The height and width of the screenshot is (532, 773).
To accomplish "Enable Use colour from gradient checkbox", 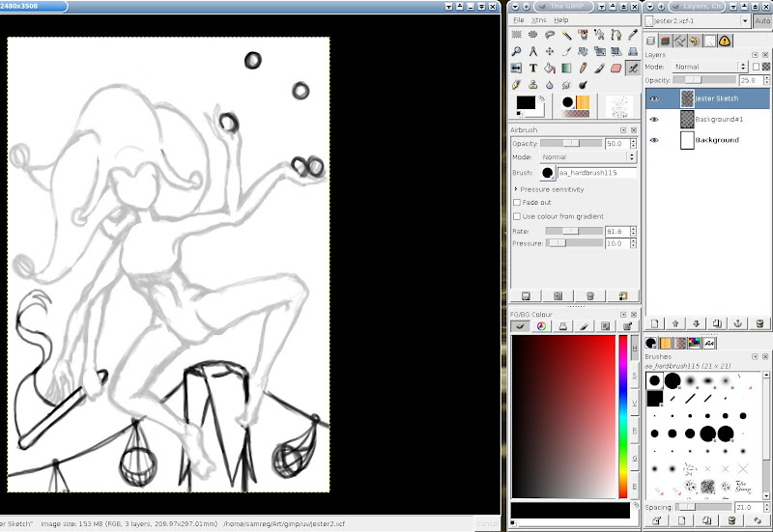I will coord(517,216).
